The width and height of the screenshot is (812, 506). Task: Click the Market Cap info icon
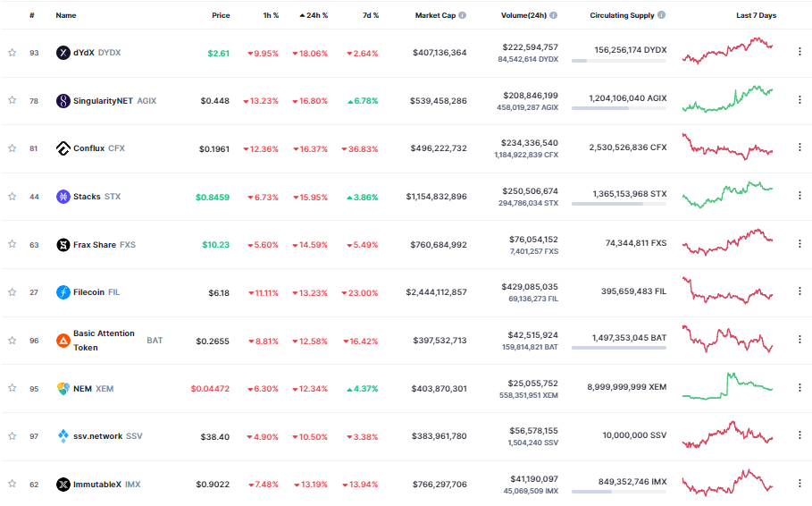(x=463, y=15)
